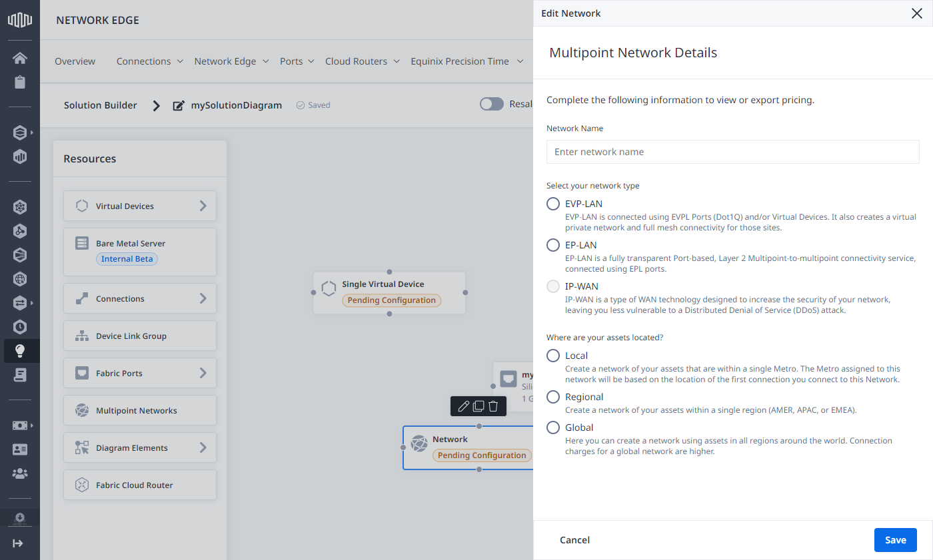Click Pending Configuration on the Network node
Viewport: 933px width, 560px height.
pyautogui.click(x=482, y=455)
